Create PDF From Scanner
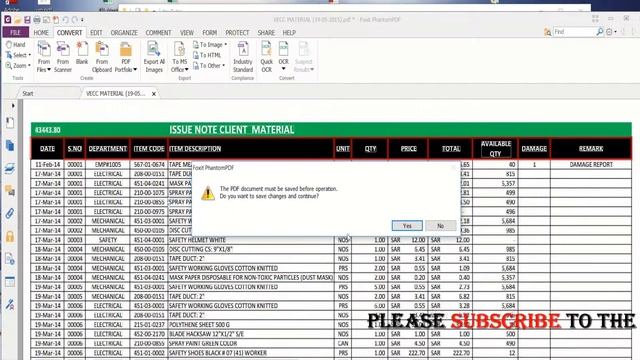This screenshot has width=640, height=360. 63,57
